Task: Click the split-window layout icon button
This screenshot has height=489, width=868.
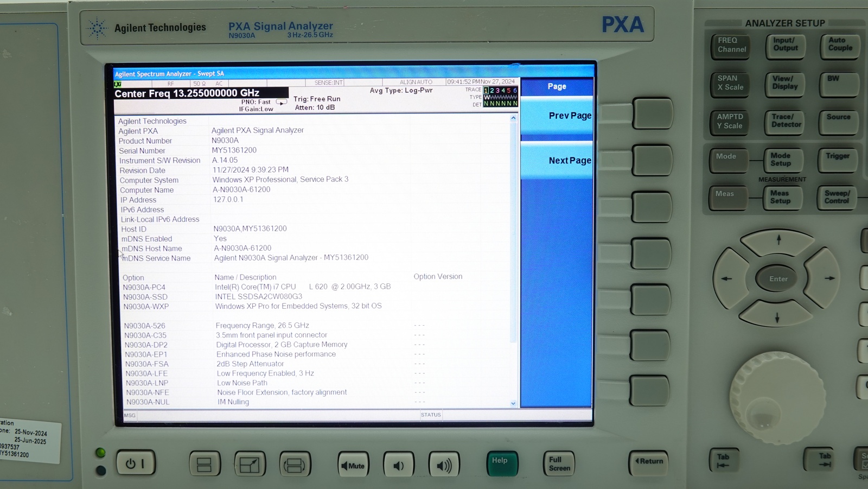Action: point(205,465)
